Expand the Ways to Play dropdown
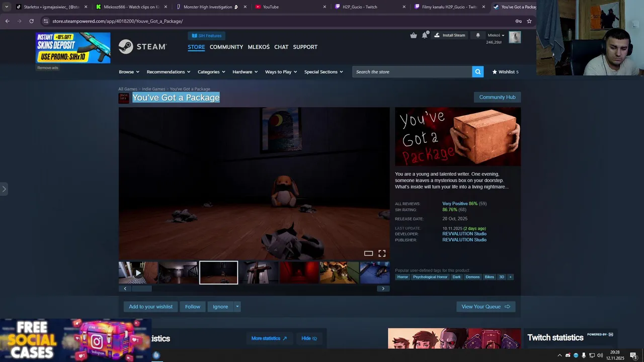Image resolution: width=644 pixels, height=362 pixels. pos(281,72)
